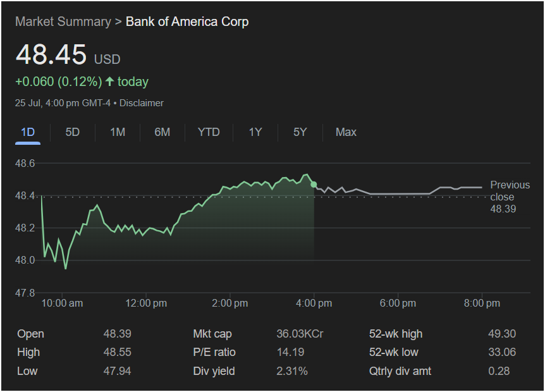Image resolution: width=545 pixels, height=392 pixels.
Task: Open the 1M chart range
Action: coord(118,132)
